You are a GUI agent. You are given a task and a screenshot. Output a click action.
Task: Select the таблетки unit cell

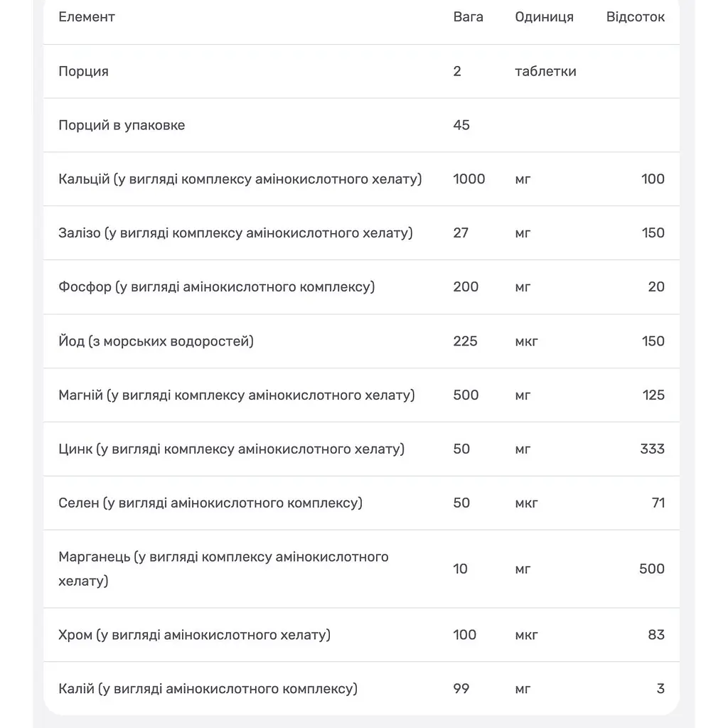pos(545,72)
